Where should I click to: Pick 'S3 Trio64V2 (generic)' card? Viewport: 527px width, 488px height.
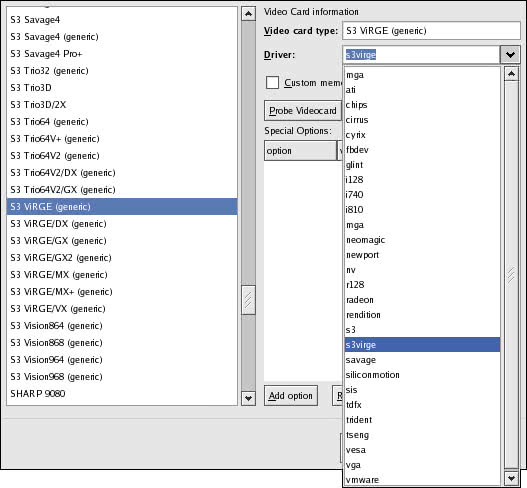click(122, 156)
